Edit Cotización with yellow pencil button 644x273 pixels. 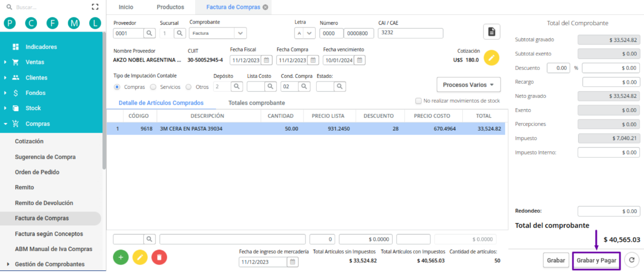[x=492, y=58]
